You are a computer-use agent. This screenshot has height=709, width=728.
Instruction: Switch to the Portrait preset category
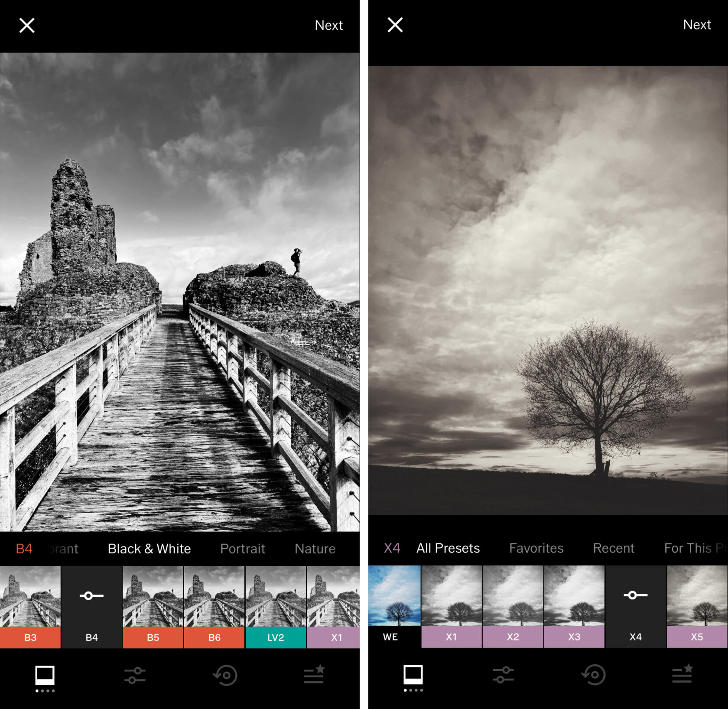[243, 549]
